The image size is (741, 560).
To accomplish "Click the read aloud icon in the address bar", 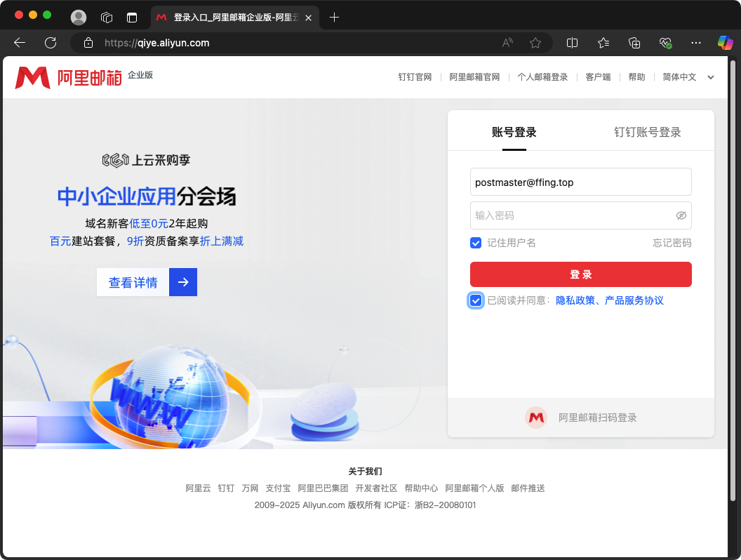I will pos(507,43).
